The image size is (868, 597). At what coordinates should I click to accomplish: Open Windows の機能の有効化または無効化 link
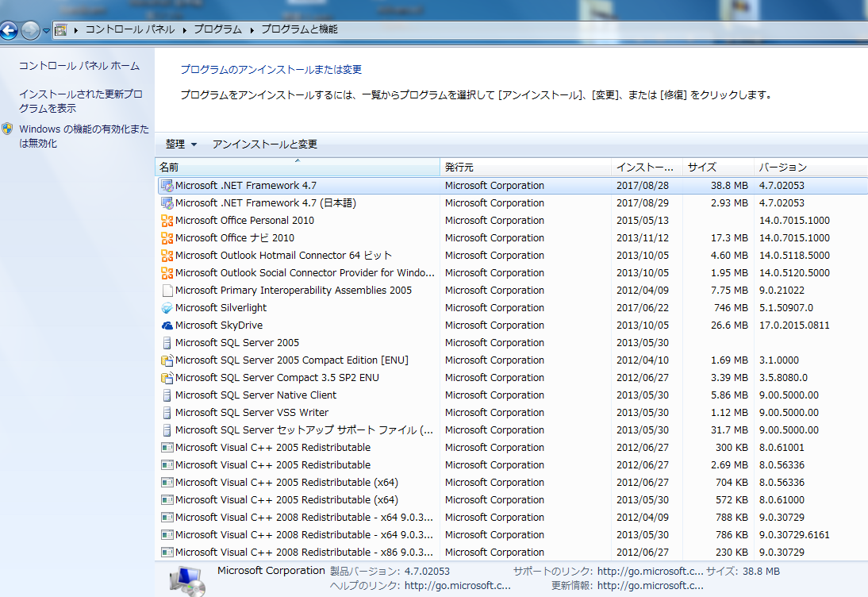point(84,137)
